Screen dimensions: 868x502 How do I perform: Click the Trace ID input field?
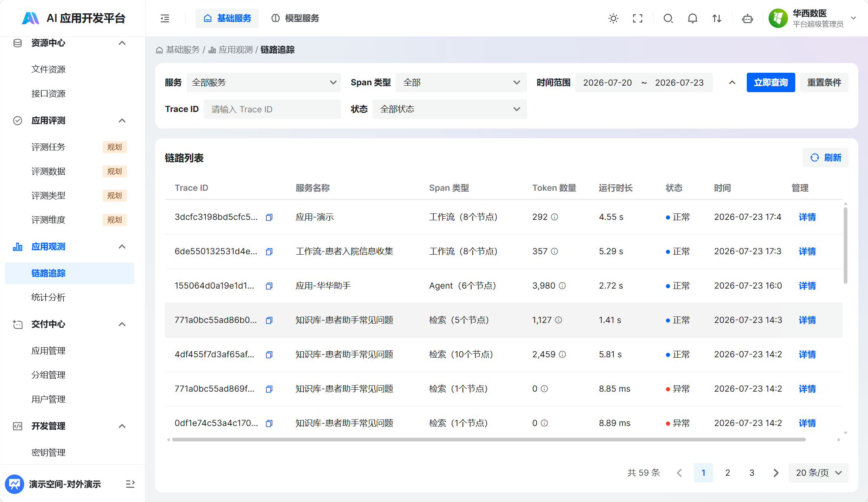[x=272, y=109]
